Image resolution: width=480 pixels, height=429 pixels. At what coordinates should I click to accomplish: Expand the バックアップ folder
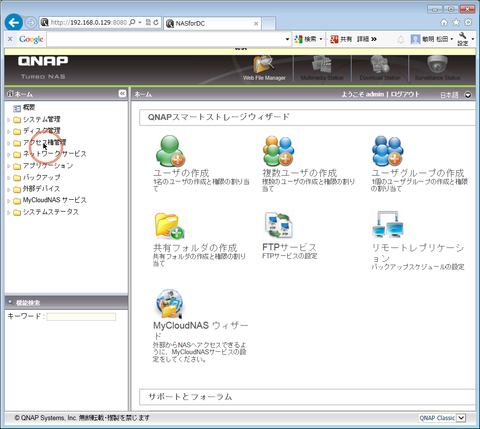click(9, 178)
